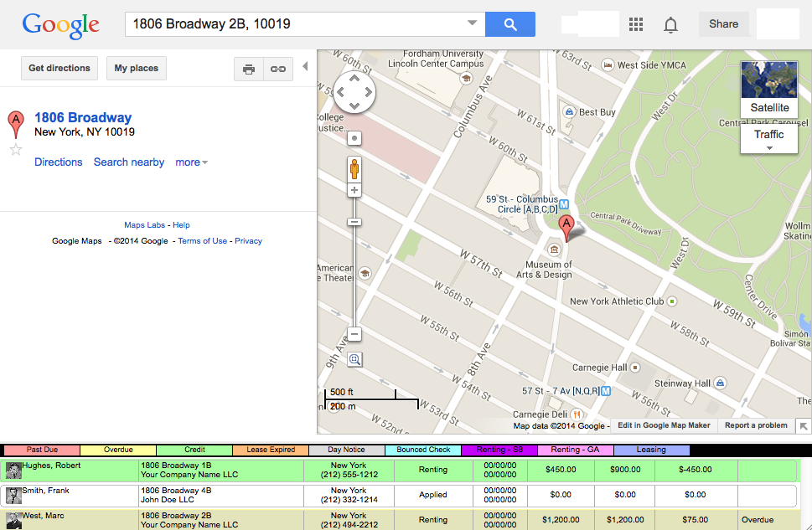Click the zoom slider handle
The height and width of the screenshot is (530, 812).
pyautogui.click(x=354, y=222)
